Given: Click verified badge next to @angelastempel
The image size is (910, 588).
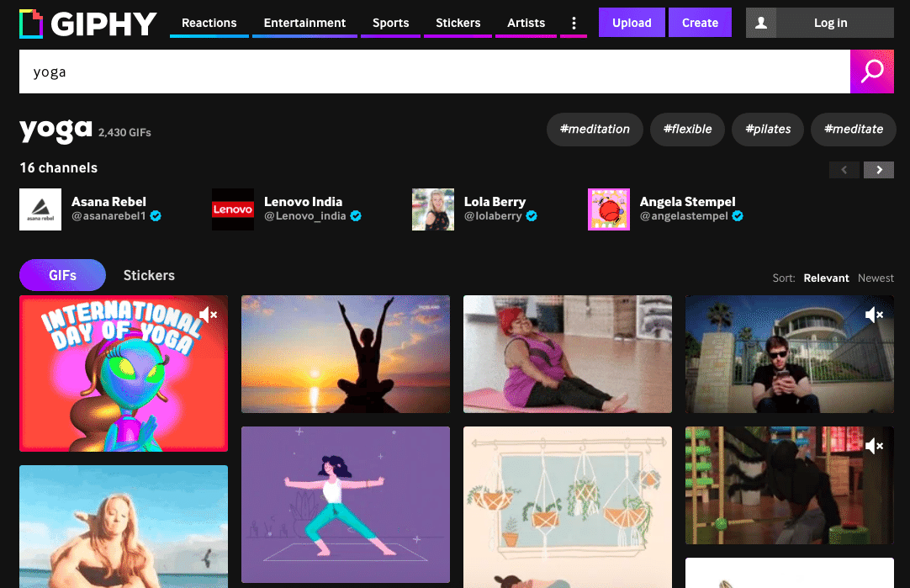Looking at the screenshot, I should [738, 216].
